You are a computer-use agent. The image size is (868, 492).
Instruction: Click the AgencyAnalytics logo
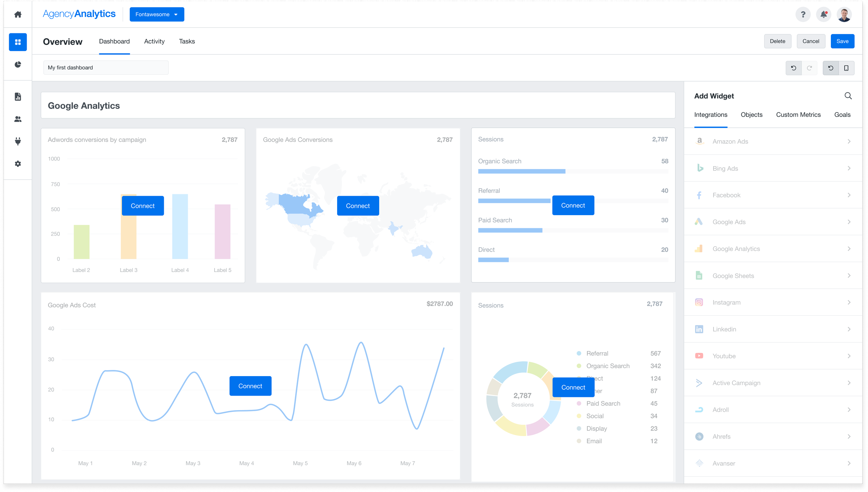(x=79, y=14)
